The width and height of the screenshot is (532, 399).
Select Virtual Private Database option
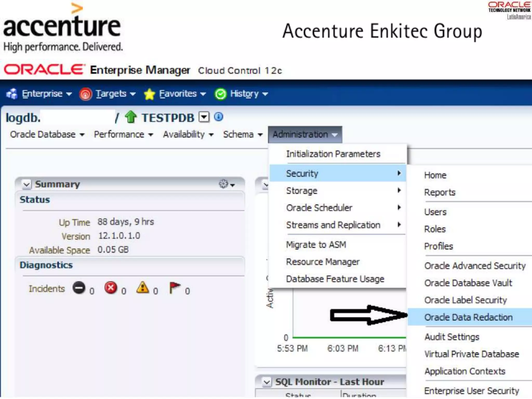471,354
